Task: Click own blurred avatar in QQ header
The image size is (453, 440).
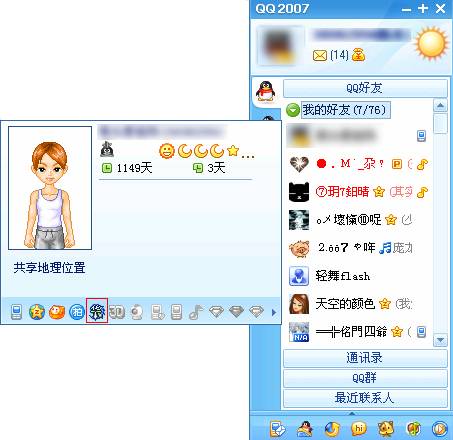Action: (280, 45)
